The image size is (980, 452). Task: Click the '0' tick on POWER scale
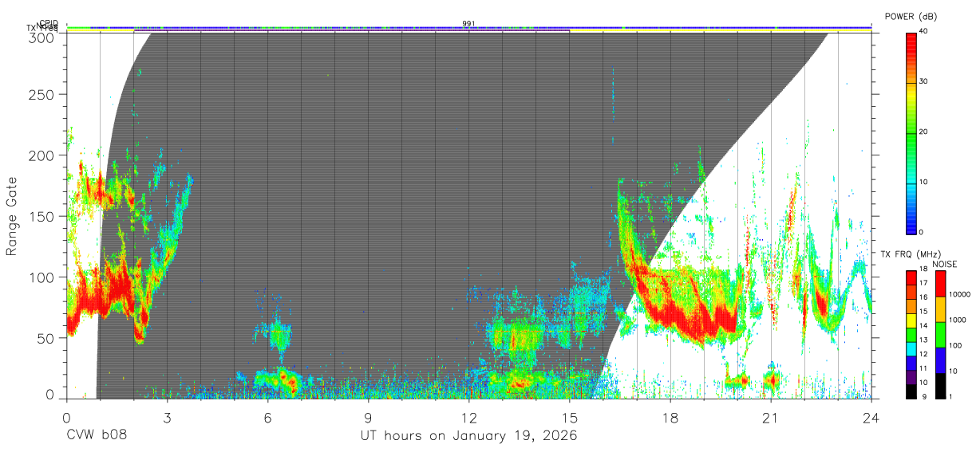(922, 233)
